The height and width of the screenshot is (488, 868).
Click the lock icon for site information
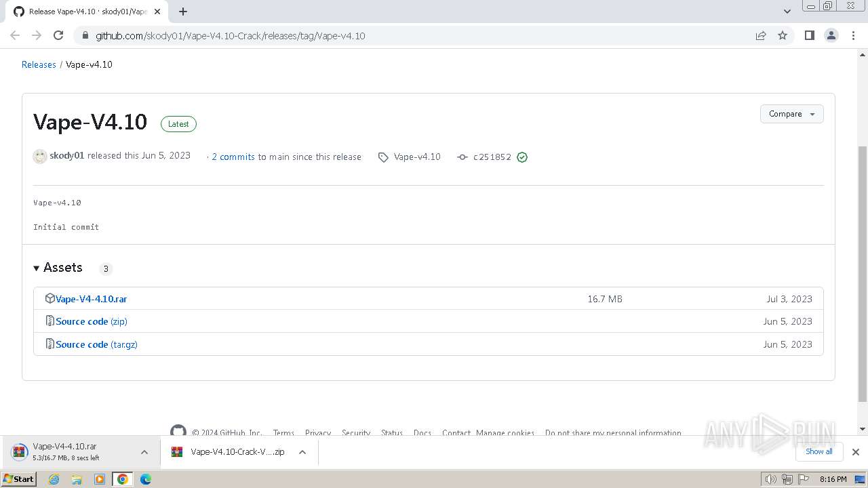(x=85, y=36)
